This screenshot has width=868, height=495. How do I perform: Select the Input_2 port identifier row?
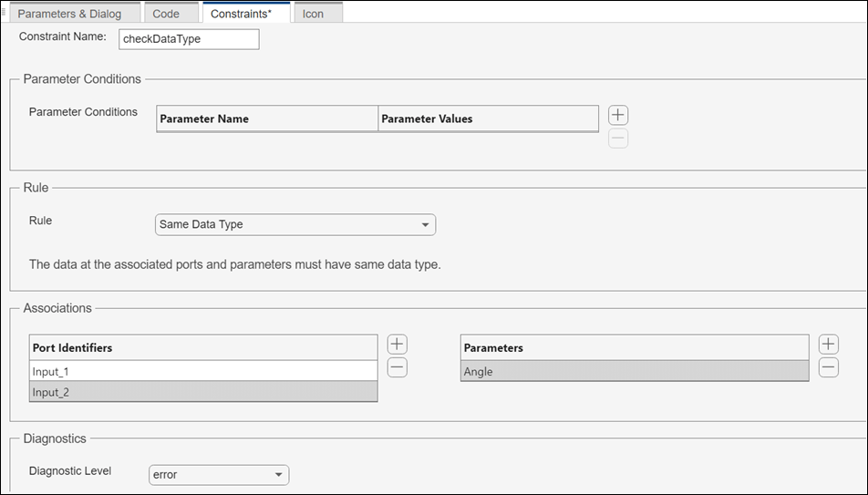point(202,392)
